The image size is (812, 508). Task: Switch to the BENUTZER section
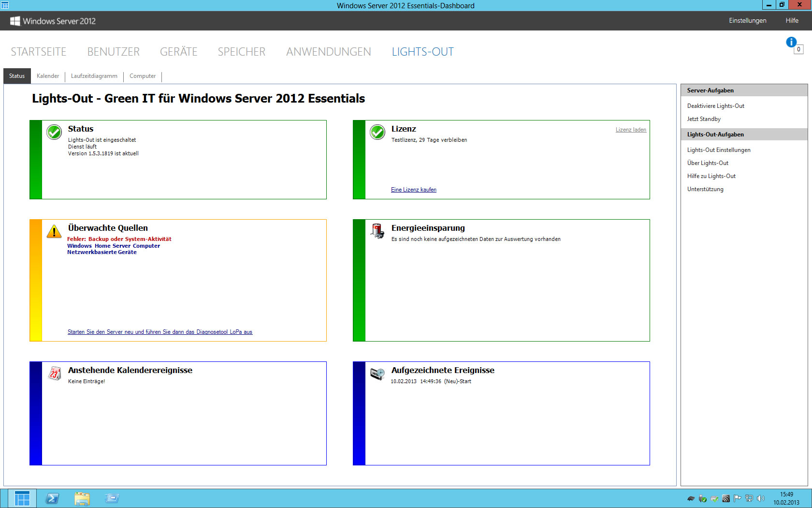(114, 52)
